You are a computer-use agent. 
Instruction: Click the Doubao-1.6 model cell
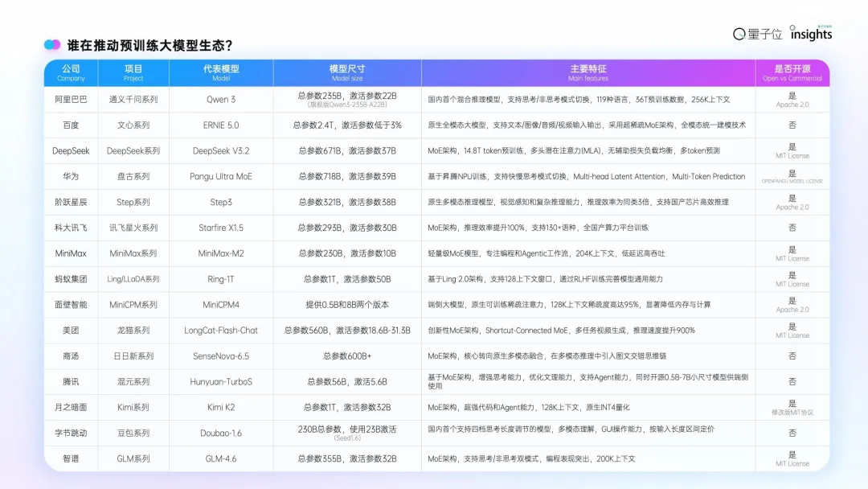click(221, 433)
